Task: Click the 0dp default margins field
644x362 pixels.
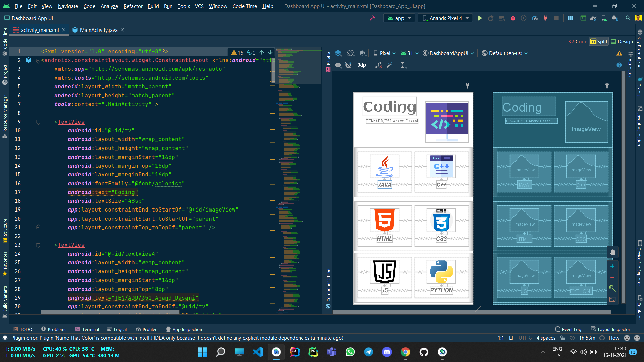Action: (362, 65)
